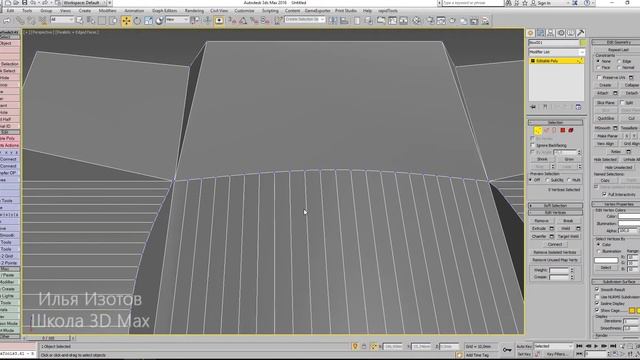640x360 pixels.
Task: Toggle the Split checkbox
Action: pos(622,102)
